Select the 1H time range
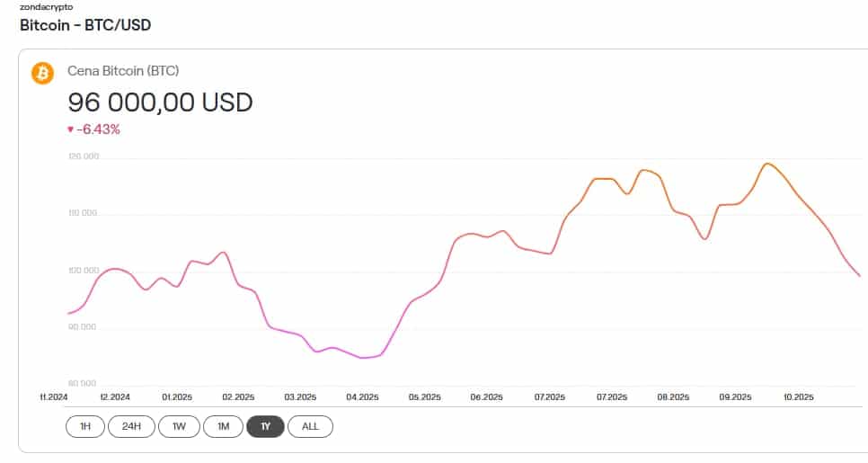Viewport: 868px width, 463px height. pos(84,426)
